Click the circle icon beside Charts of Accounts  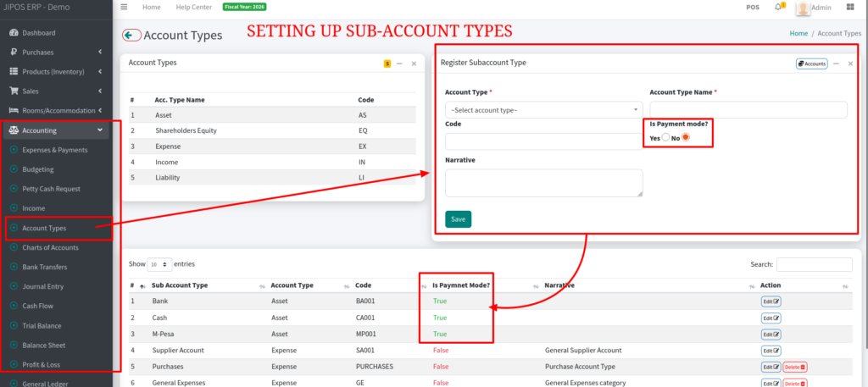point(14,247)
